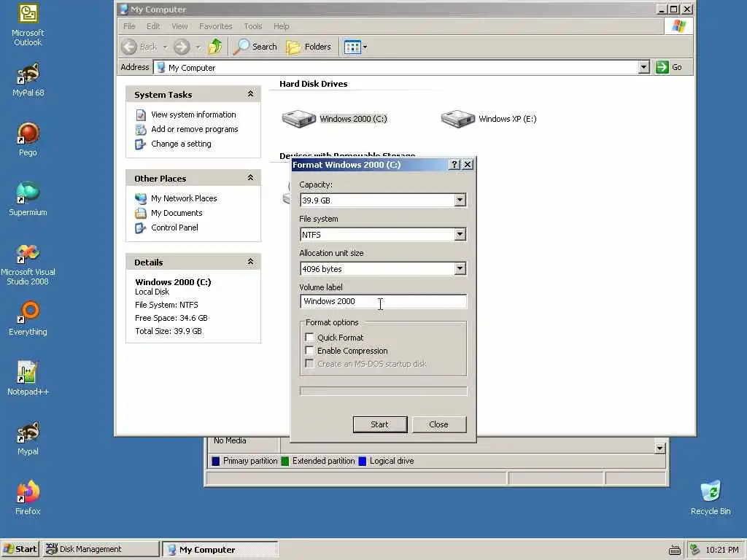
Task: Tick the Enable Compression checkbox
Action: 309,351
